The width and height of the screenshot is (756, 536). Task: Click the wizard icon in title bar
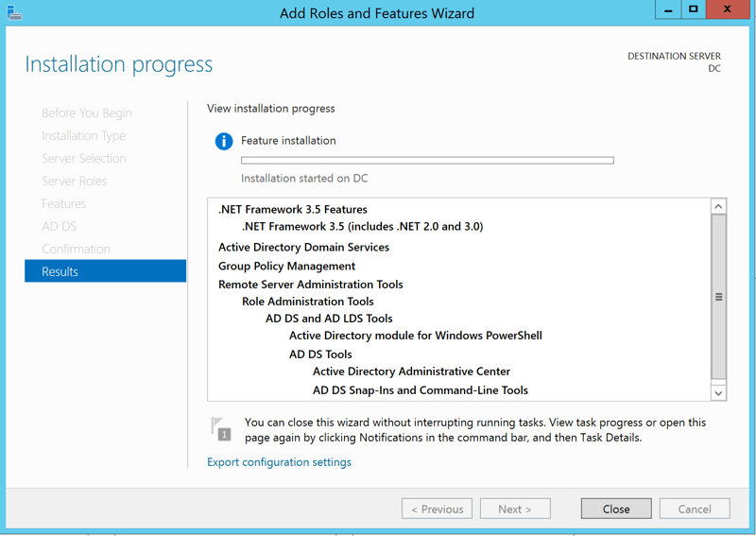click(x=13, y=12)
